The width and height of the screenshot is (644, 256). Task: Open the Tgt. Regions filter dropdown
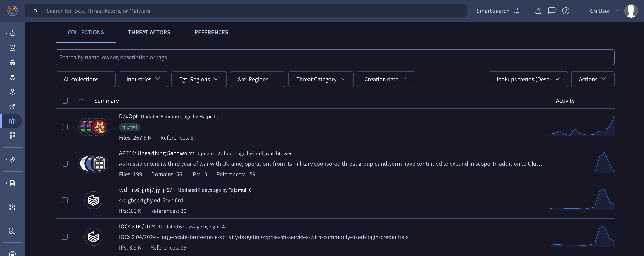coord(199,79)
